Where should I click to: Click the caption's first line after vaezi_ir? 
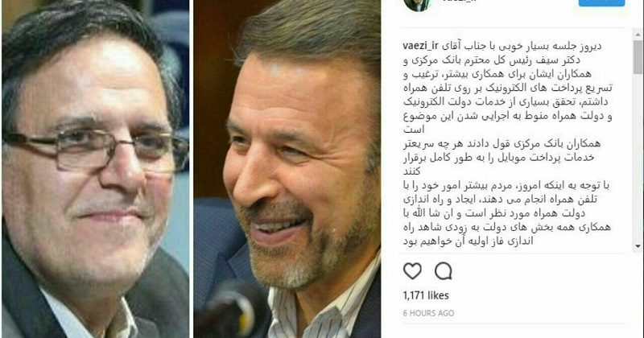521,46
